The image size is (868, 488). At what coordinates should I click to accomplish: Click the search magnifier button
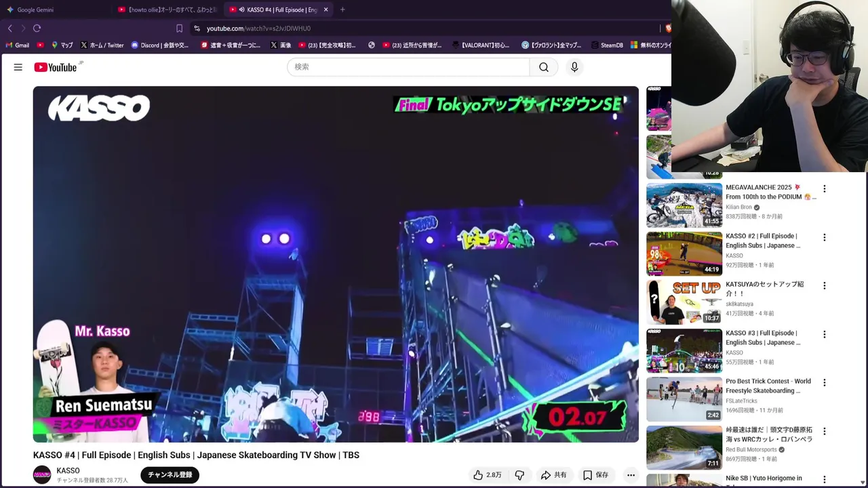pyautogui.click(x=544, y=67)
